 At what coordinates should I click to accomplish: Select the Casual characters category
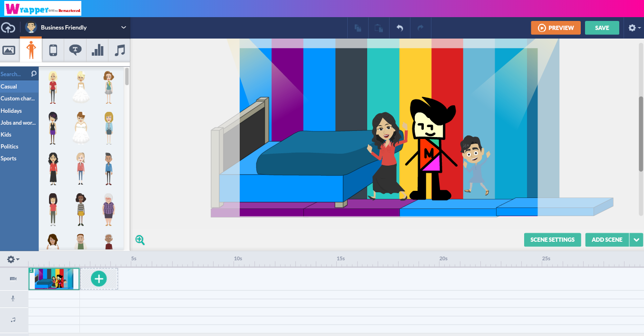(x=8, y=86)
